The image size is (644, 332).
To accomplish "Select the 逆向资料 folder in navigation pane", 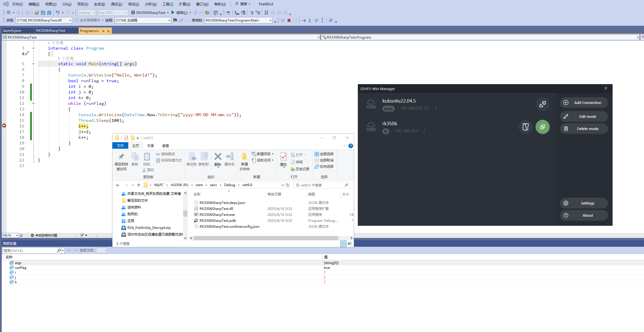I will coord(134,207).
